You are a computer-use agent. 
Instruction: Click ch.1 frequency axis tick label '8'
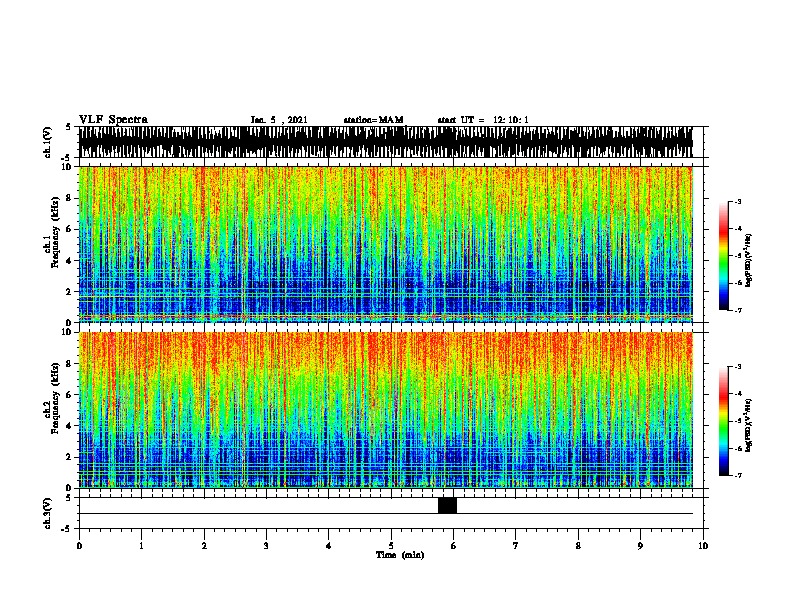coord(70,198)
